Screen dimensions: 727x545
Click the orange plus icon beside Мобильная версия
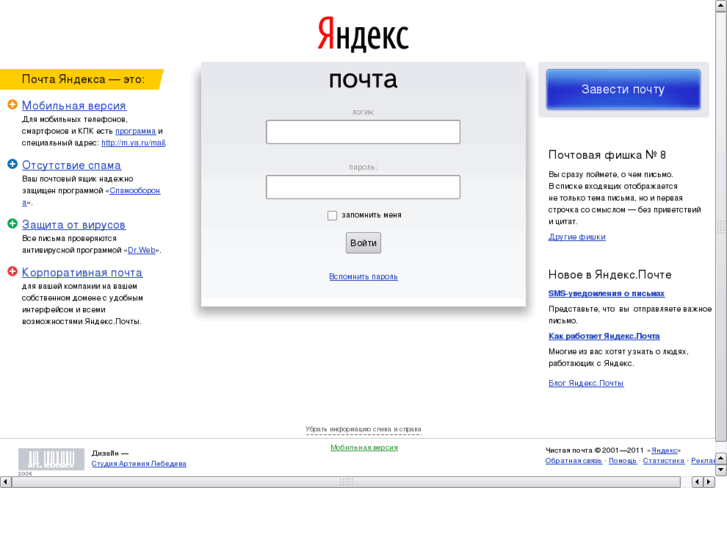(13, 105)
